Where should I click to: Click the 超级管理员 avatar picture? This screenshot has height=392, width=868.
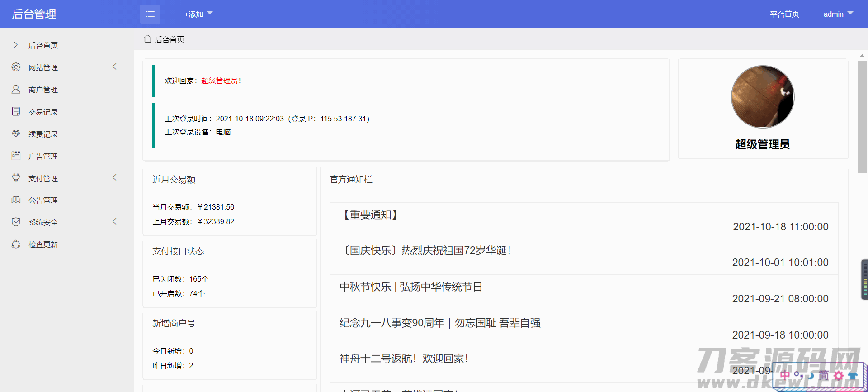[x=763, y=97]
